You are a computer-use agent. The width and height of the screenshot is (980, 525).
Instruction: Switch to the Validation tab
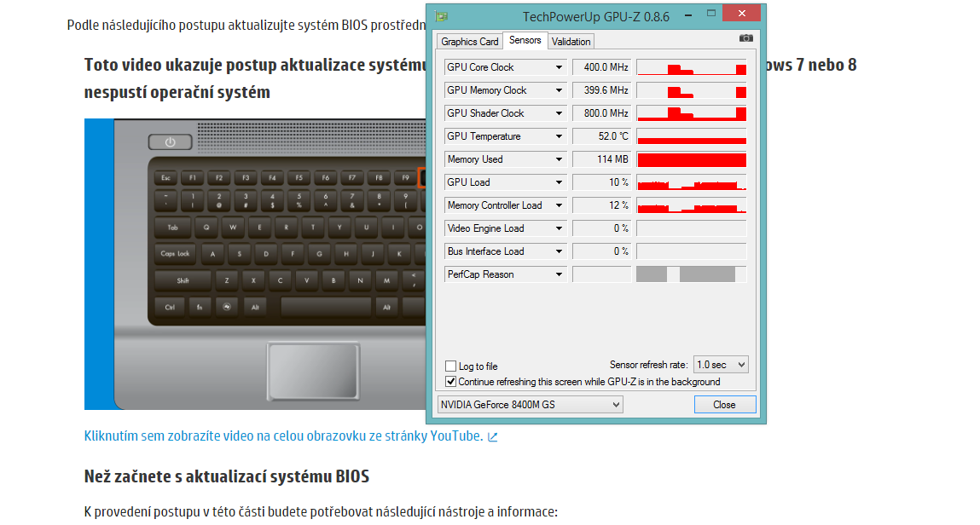(x=571, y=42)
